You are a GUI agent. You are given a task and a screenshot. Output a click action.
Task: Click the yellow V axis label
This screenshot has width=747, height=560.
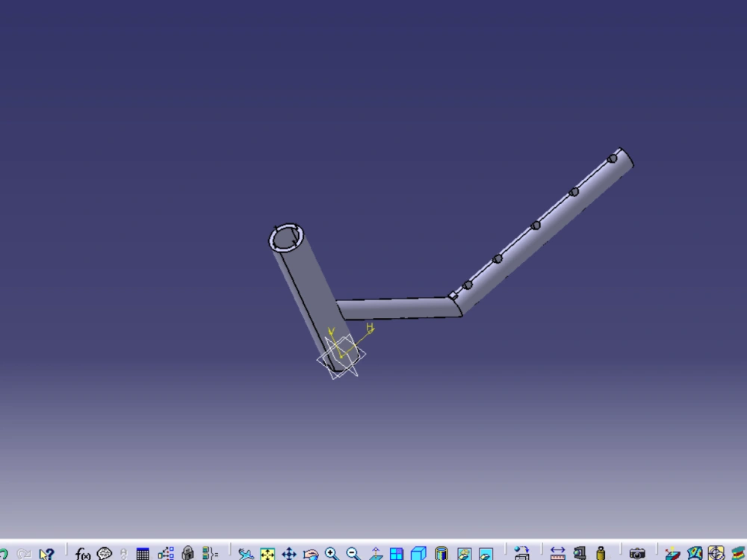[332, 331]
